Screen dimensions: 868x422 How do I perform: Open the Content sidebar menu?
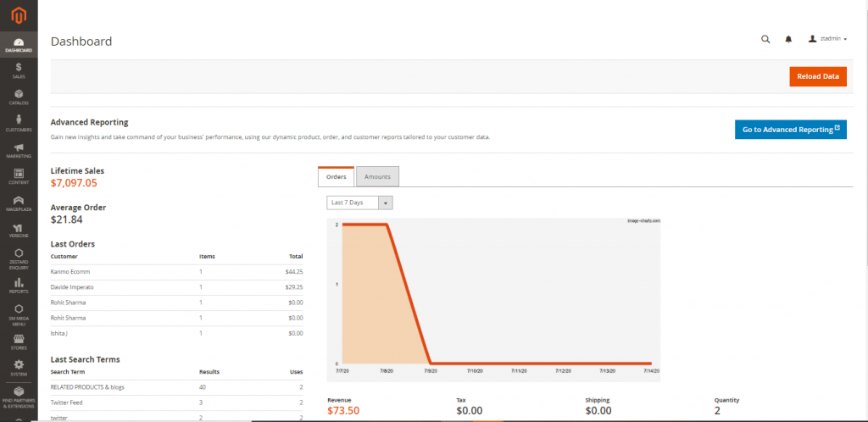(x=19, y=177)
